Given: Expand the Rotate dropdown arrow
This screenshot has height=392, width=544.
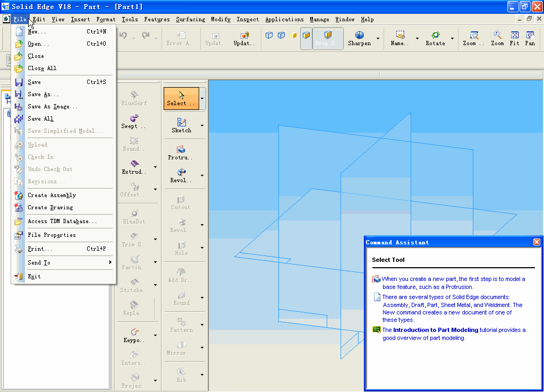Looking at the screenshot, I should coord(452,38).
